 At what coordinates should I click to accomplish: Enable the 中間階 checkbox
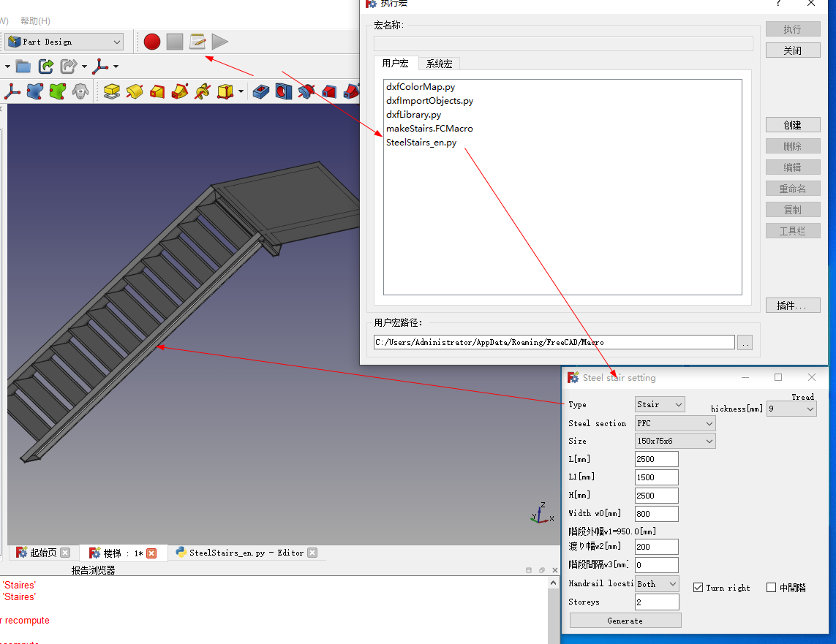coord(771,588)
